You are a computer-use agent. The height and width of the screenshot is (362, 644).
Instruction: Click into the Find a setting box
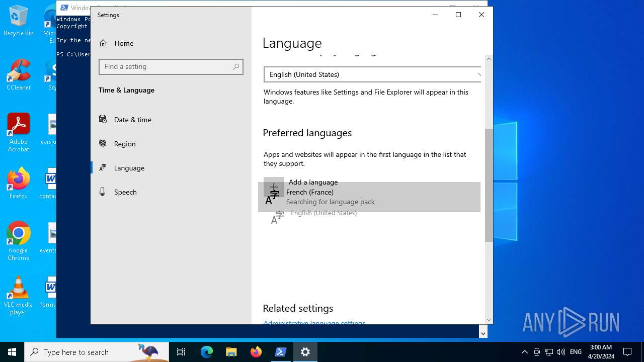[171, 67]
